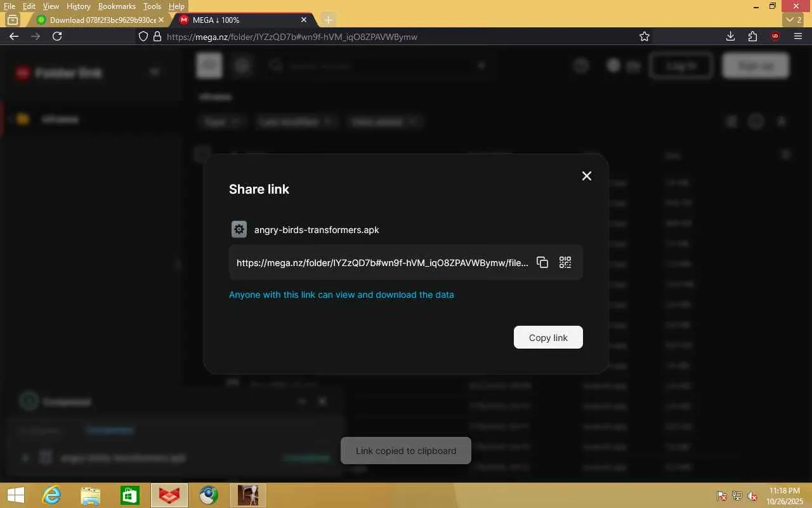Open the picture thumbnail app in the taskbar
This screenshot has height=508, width=812.
pyautogui.click(x=248, y=495)
